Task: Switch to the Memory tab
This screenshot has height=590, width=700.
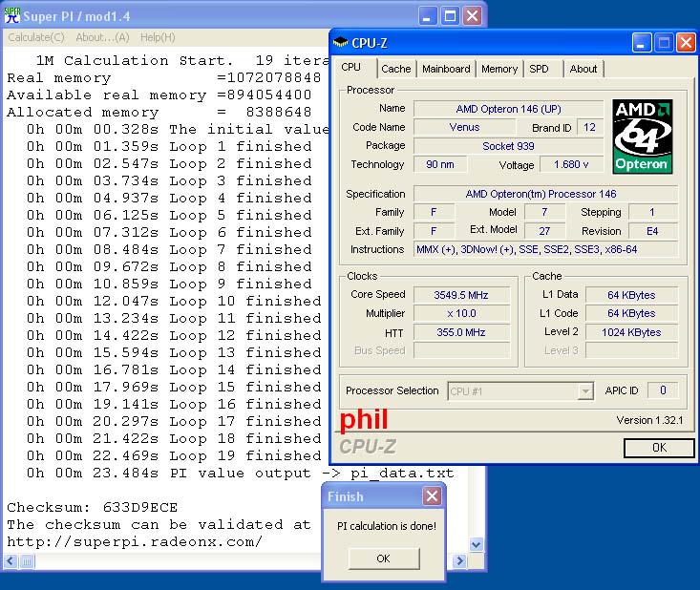Action: pos(499,69)
